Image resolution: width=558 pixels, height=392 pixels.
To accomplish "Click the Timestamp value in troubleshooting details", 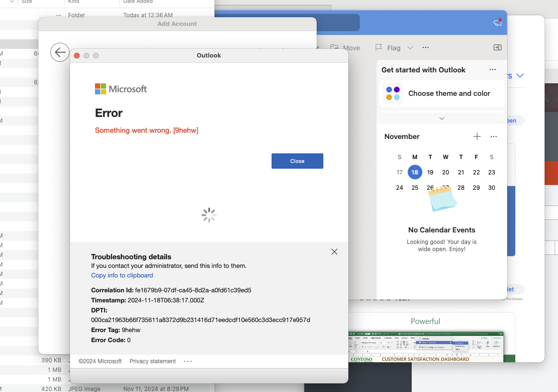I will (x=166, y=300).
